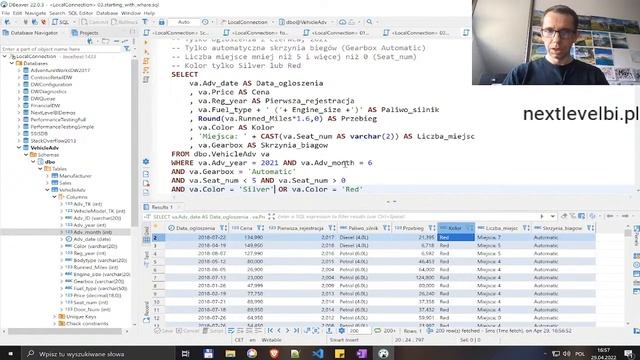640x360 pixels.
Task: Open the SQL Editor menu
Action: coord(80,13)
